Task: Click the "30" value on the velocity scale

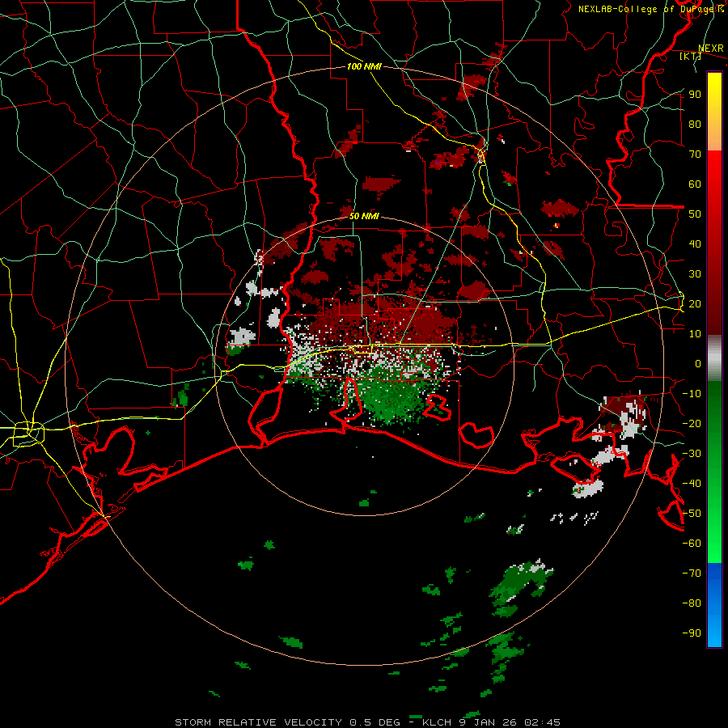Action: (x=695, y=274)
